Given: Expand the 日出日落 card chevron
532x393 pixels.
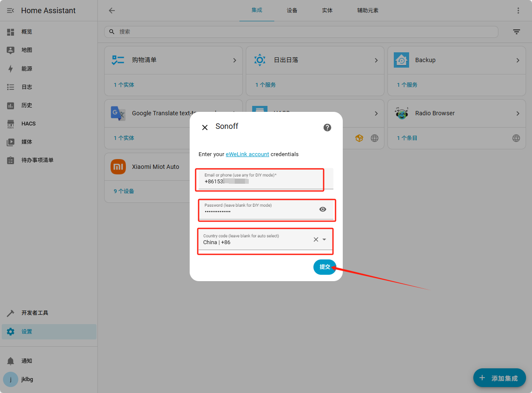Looking at the screenshot, I should coord(376,60).
